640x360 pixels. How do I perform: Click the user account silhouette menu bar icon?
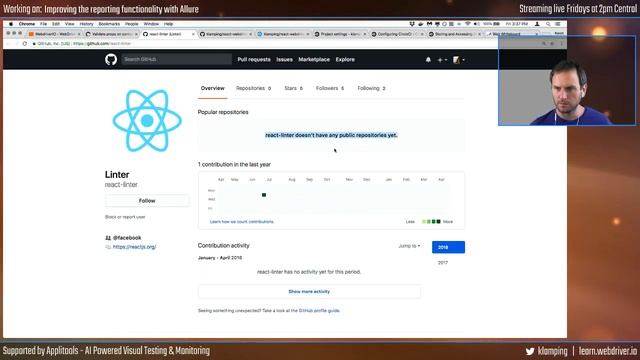coord(537,24)
